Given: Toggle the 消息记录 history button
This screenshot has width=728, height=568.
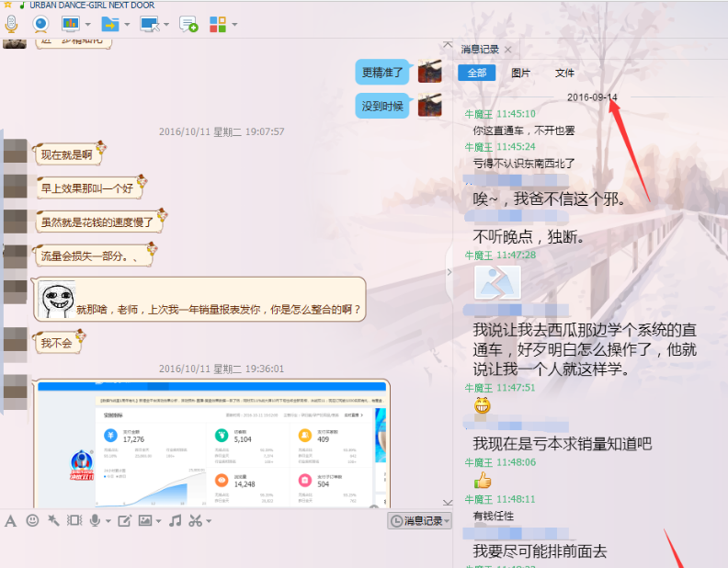Looking at the screenshot, I should (420, 521).
